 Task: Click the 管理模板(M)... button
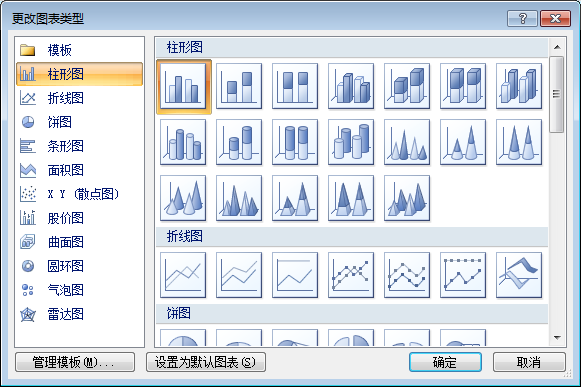point(75,362)
